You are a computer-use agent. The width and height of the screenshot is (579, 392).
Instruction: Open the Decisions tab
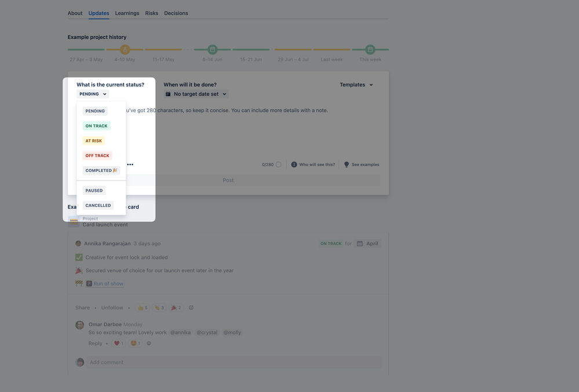(176, 13)
